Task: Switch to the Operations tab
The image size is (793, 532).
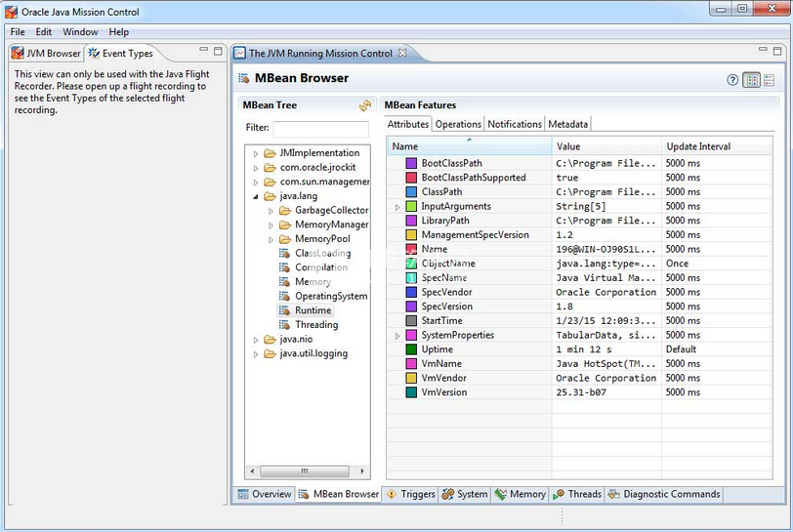Action: click(x=458, y=124)
